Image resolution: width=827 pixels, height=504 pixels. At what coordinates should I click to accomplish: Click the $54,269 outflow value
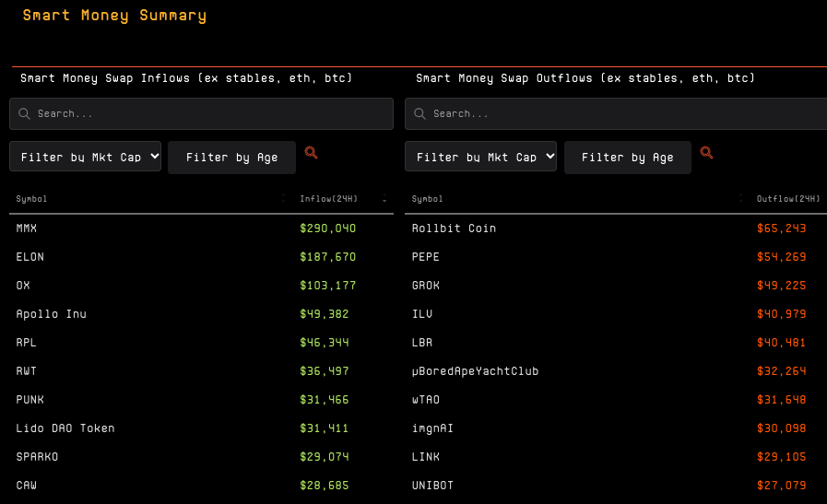click(x=781, y=257)
